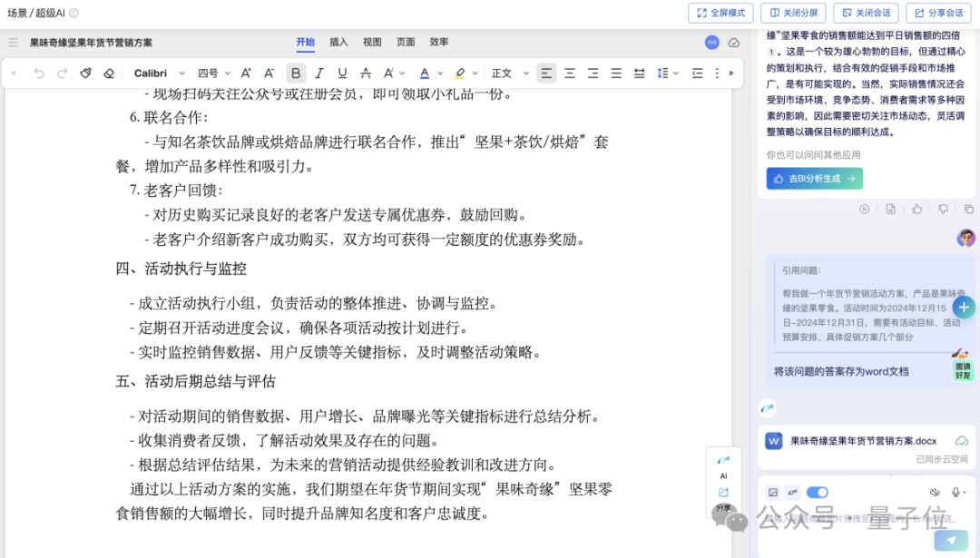Apply italic formatting

319,73
